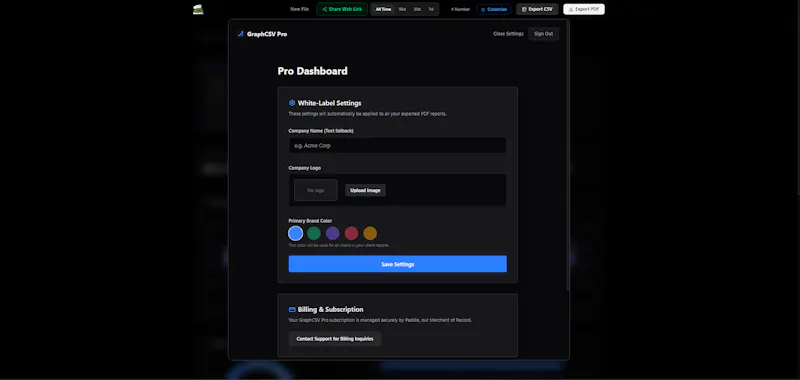Screen dimensions: 800x380
Task: Select the 30d time range
Action: pos(417,9)
